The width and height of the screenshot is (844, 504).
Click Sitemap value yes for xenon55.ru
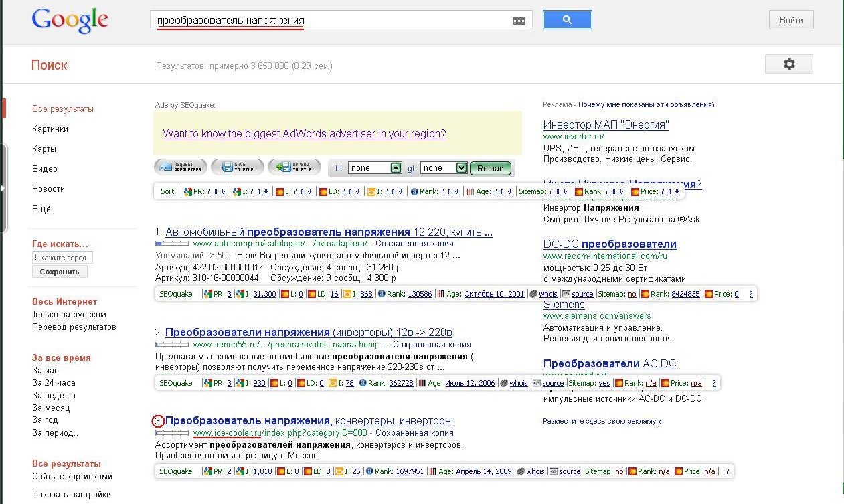[x=604, y=383]
